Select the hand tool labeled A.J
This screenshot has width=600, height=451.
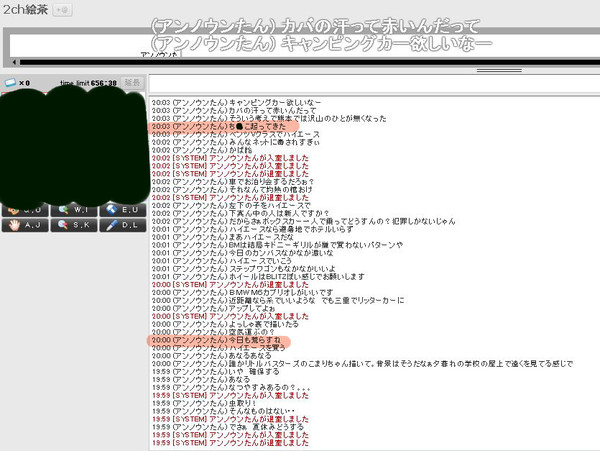coord(25,225)
